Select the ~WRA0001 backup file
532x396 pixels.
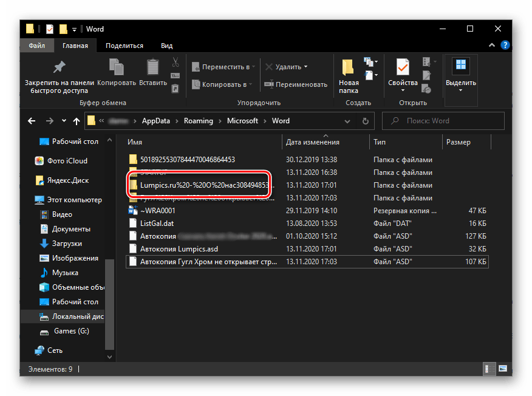pyautogui.click(x=307, y=211)
